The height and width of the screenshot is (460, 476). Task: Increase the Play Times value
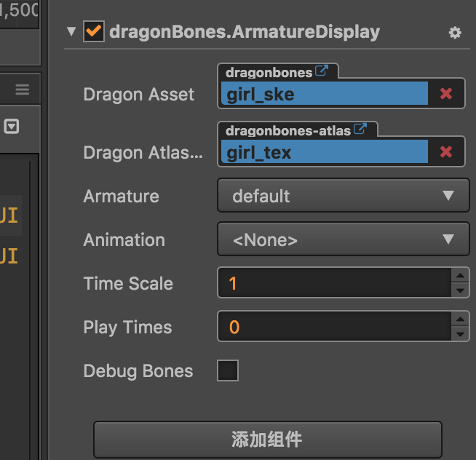tap(460, 320)
